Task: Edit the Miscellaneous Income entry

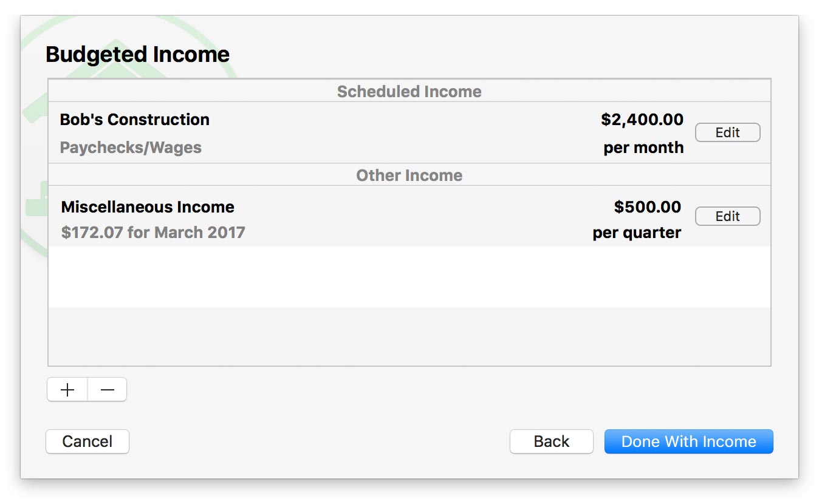Action: pos(727,216)
